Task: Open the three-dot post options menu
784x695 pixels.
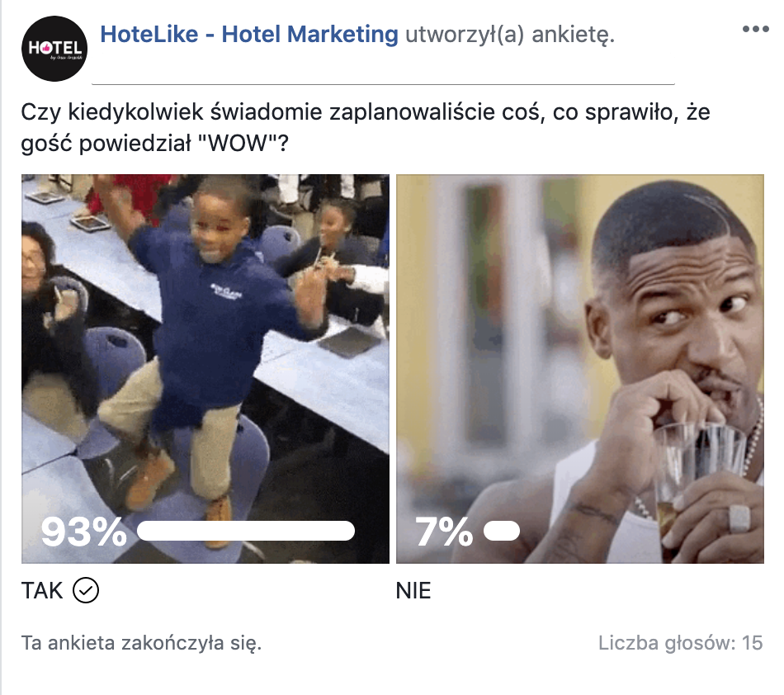Action: pyautogui.click(x=755, y=29)
